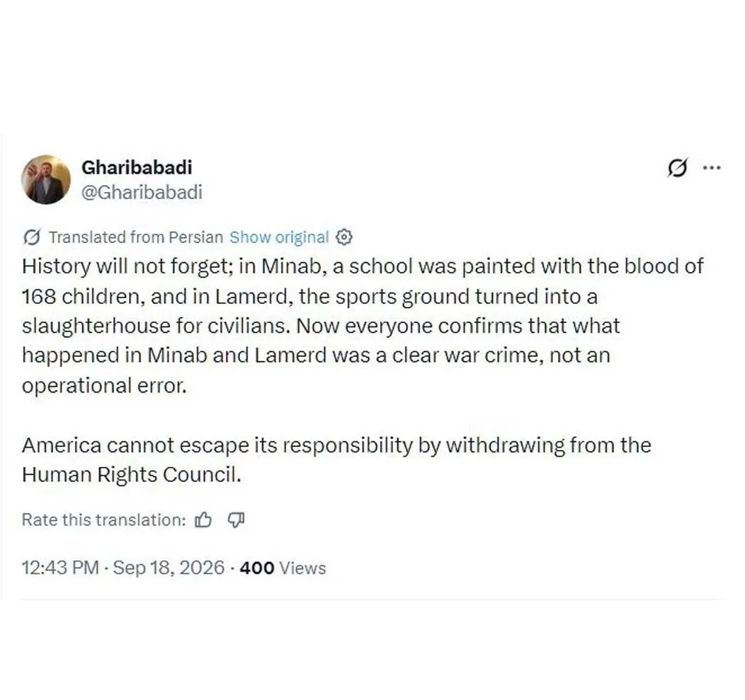Click the Rate this translation label

[104, 520]
